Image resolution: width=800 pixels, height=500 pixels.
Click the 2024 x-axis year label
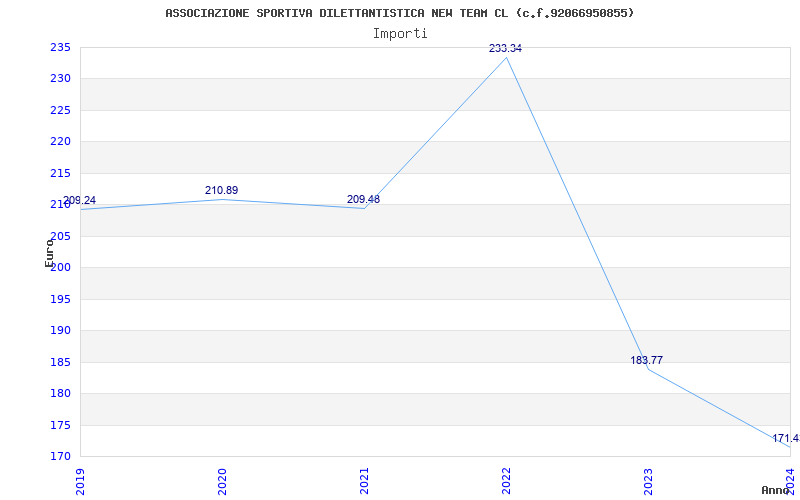789,481
